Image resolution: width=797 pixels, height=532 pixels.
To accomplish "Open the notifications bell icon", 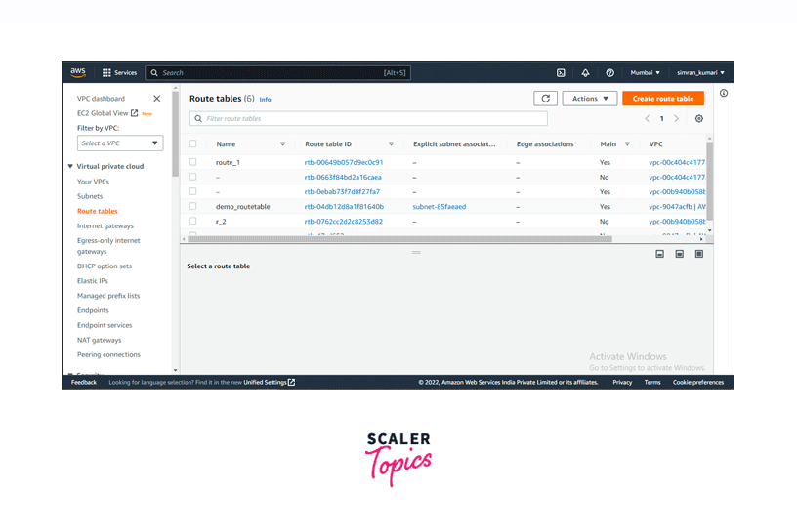I will pyautogui.click(x=585, y=72).
